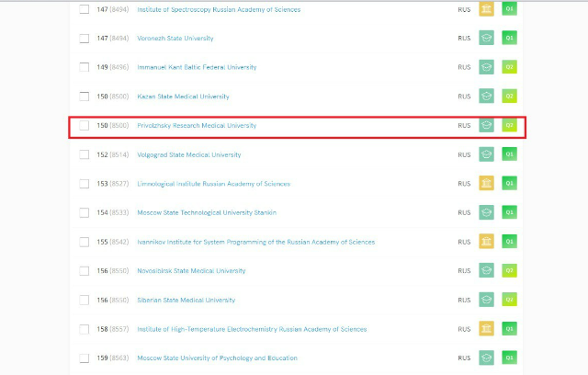Click university cap icon for Novosibirsk State Medical
The height and width of the screenshot is (375, 588).
[x=486, y=270]
